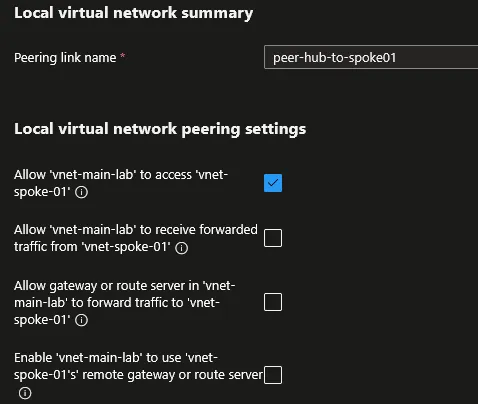Select the 'Local virtual network summary' heading

pyautogui.click(x=133, y=13)
